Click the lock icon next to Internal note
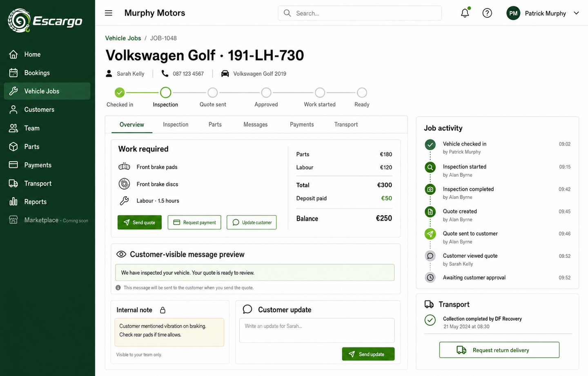Image resolution: width=588 pixels, height=376 pixels. [x=163, y=310]
